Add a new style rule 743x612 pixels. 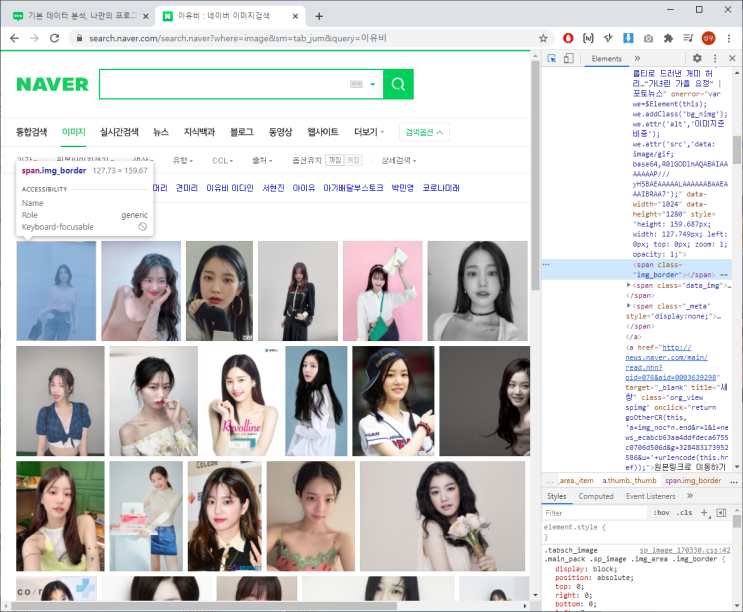[705, 513]
